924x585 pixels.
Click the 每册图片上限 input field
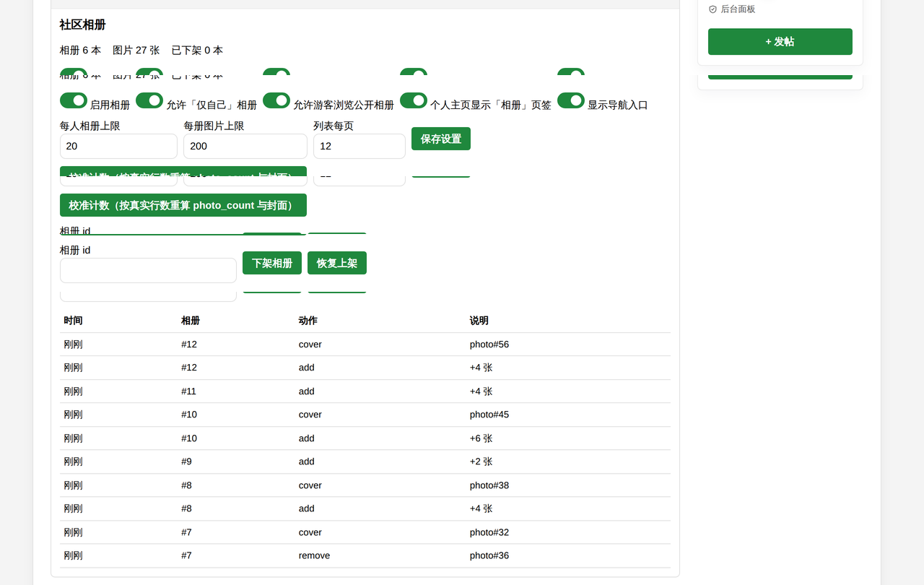(245, 146)
